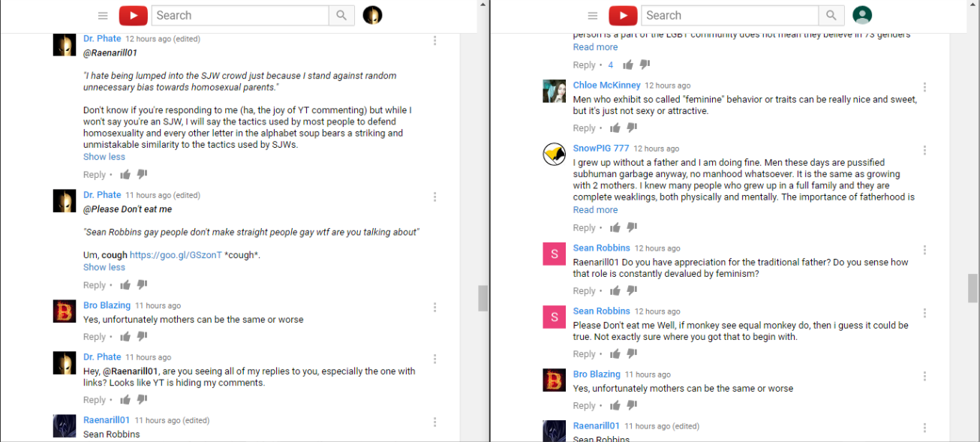Like Dr. Phate's 'YT is hiding my comments' comment
980x442 pixels.
pos(125,400)
